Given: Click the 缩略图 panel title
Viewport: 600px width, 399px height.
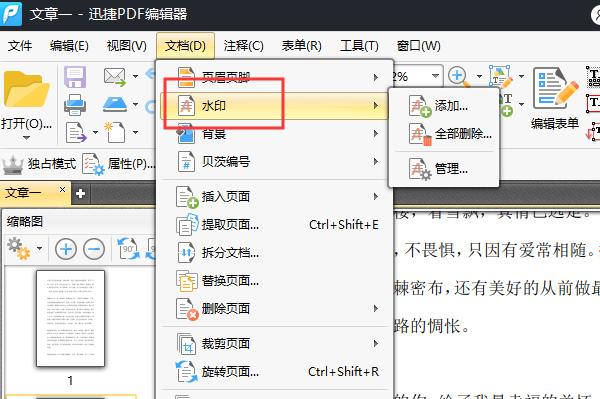Looking at the screenshot, I should 25,221.
